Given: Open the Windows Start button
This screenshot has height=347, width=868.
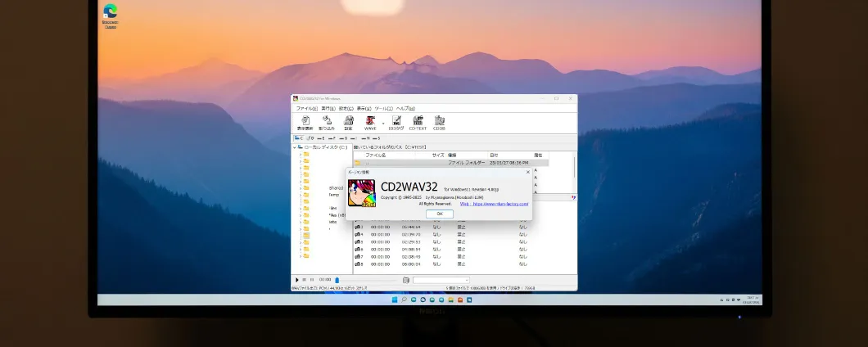Looking at the screenshot, I should (x=395, y=300).
